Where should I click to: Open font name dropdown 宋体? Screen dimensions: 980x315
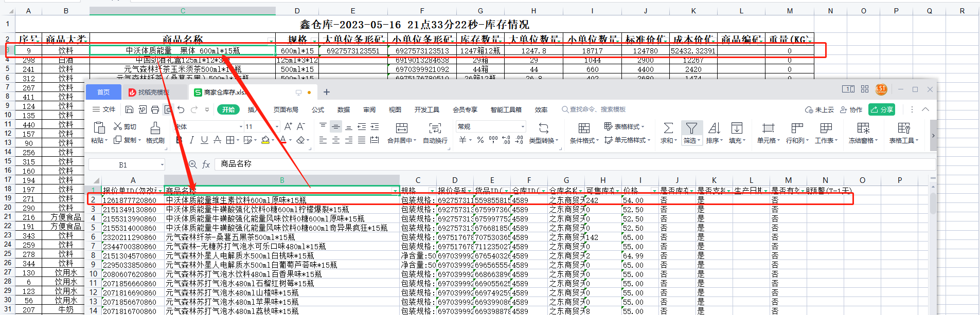pyautogui.click(x=240, y=126)
